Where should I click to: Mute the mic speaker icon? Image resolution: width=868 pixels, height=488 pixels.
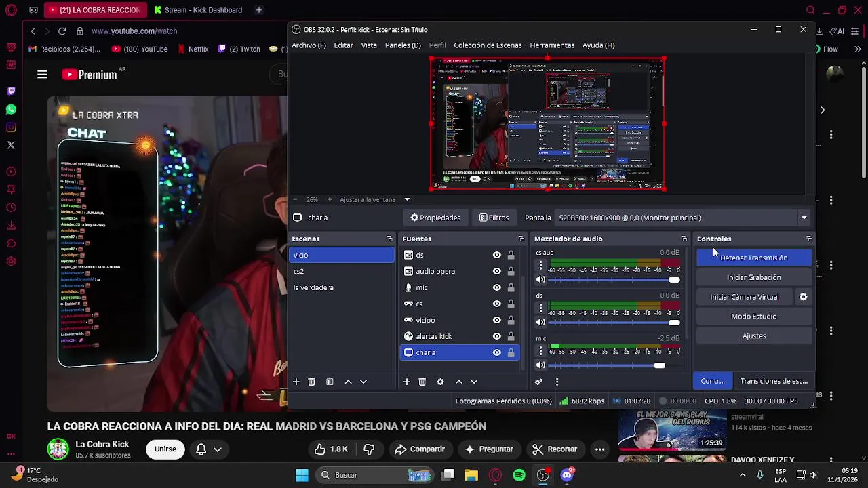(x=540, y=365)
